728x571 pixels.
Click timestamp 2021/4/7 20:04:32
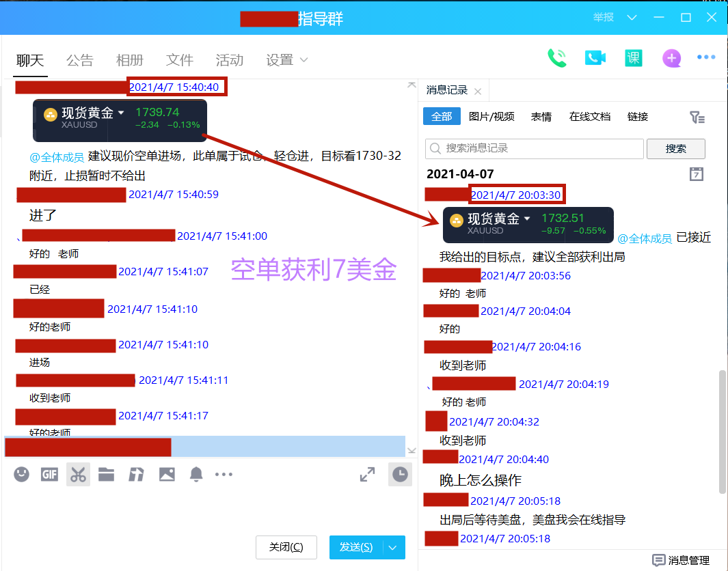coord(494,421)
